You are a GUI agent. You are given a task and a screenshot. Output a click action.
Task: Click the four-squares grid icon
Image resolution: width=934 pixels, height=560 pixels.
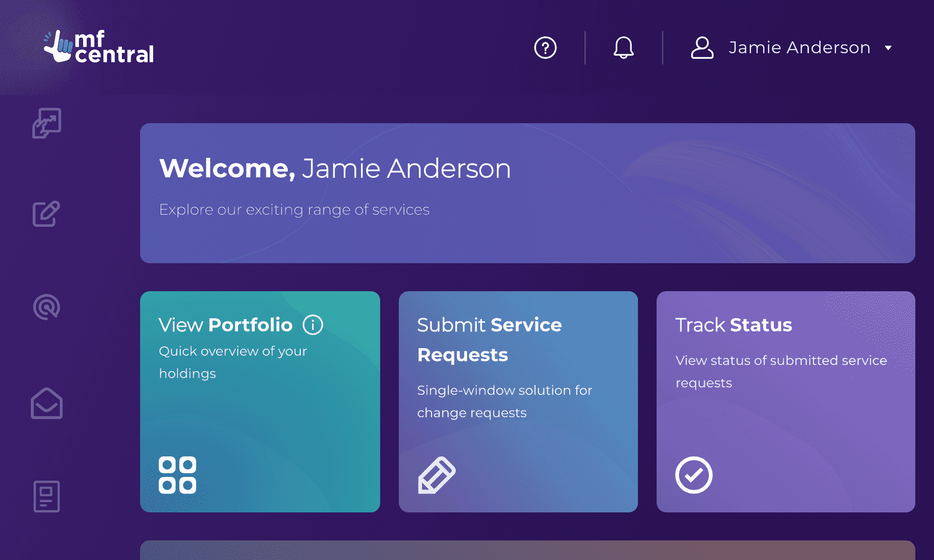pos(177,475)
